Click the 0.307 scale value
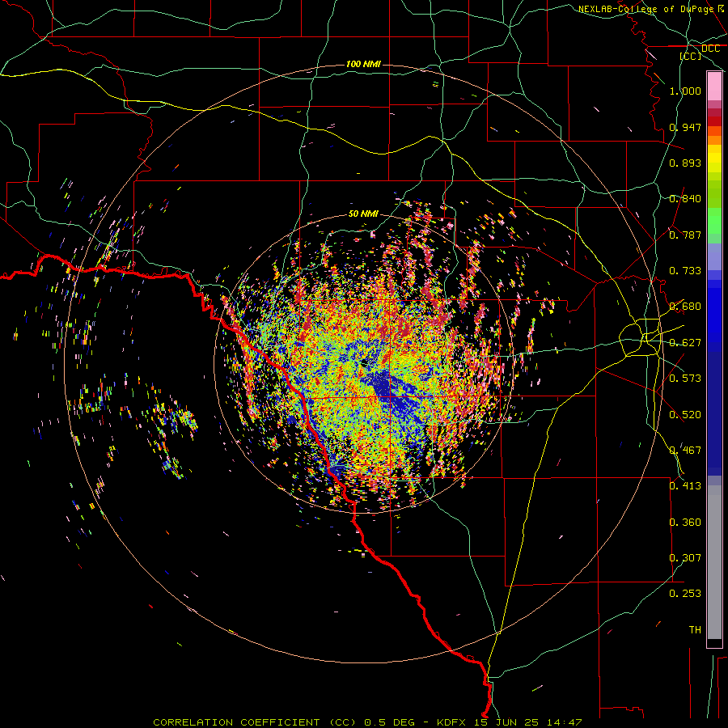 point(685,558)
